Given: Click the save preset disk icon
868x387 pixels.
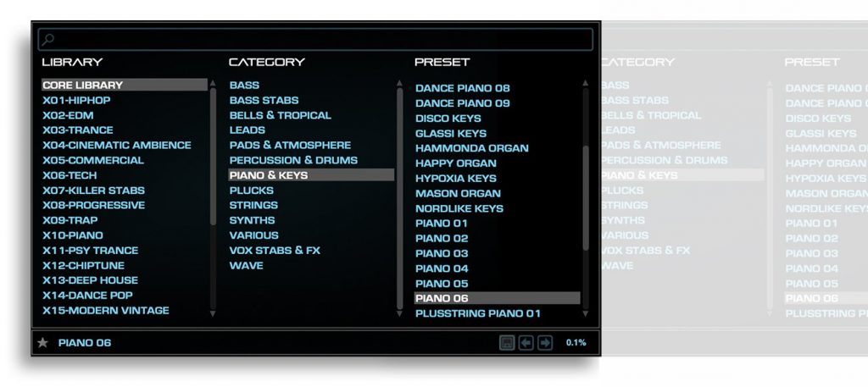Looking at the screenshot, I should [x=508, y=343].
